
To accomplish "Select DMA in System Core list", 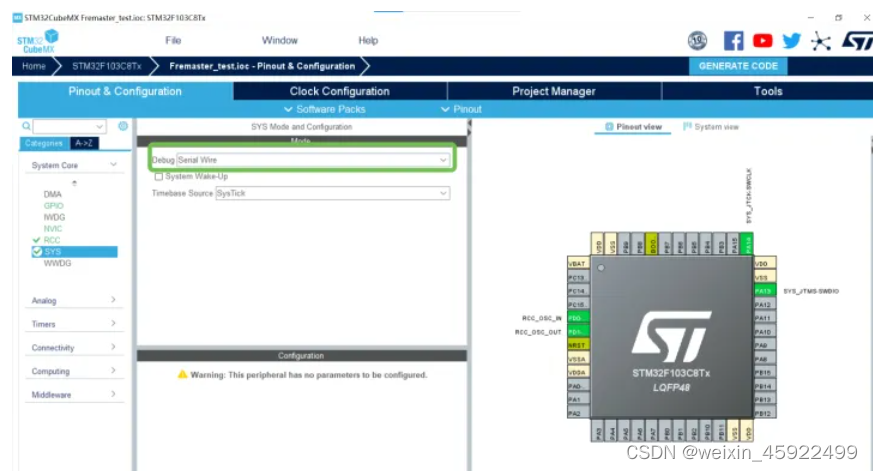I will pos(53,194).
